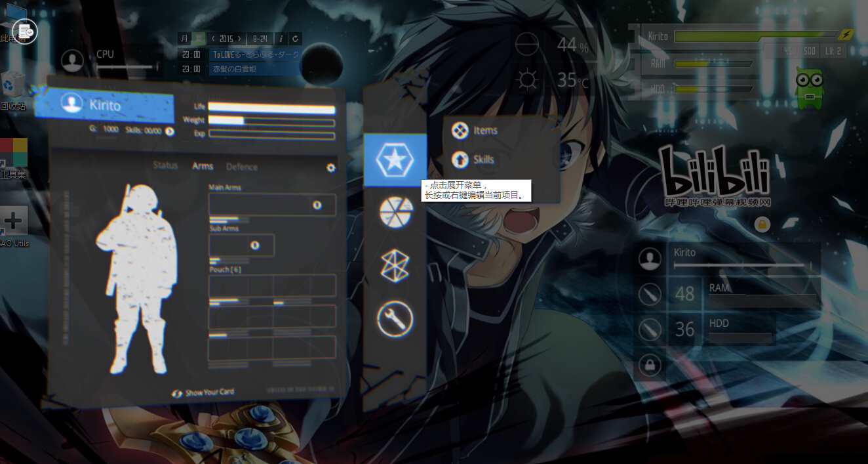Toggle the 月 month view button
The width and height of the screenshot is (868, 464).
[184, 39]
